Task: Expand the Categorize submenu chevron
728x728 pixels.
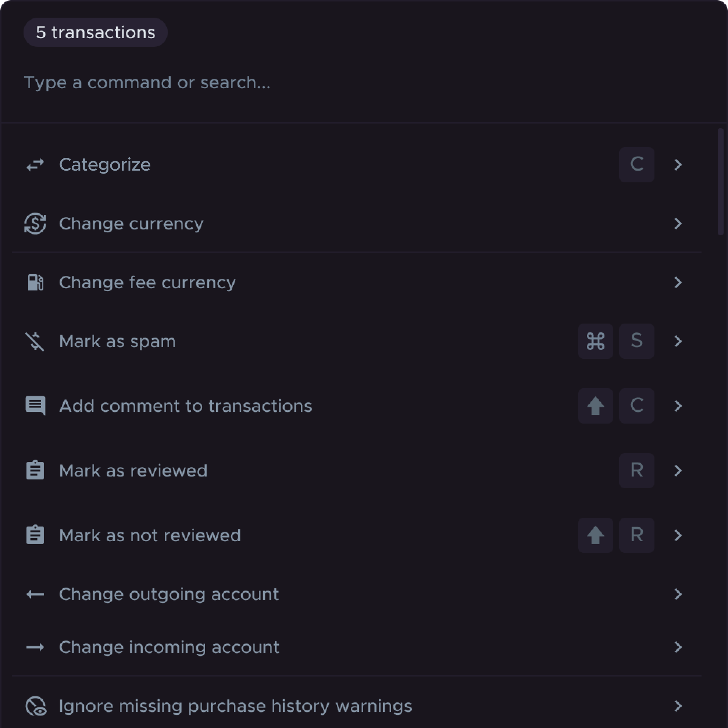Action: (x=678, y=165)
